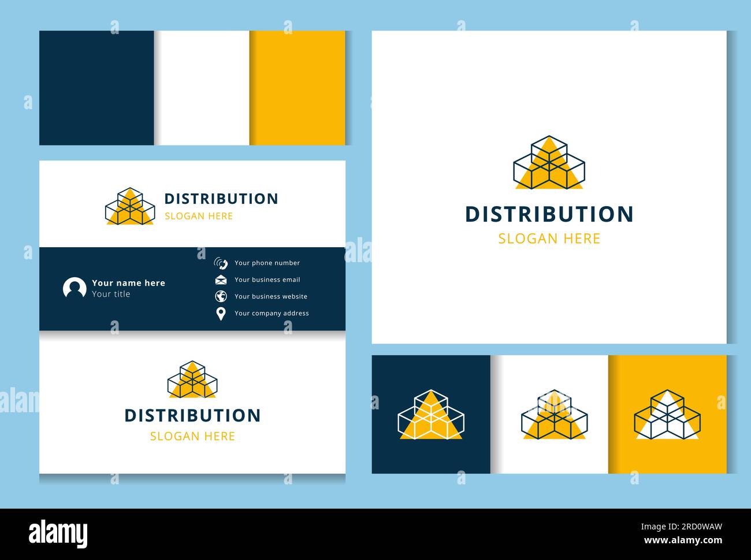Click 'Your company address' text
This screenshot has width=751, height=560.
click(x=272, y=313)
